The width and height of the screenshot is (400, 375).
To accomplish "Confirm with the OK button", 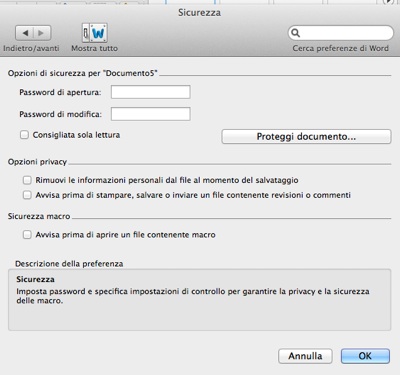I will [x=365, y=356].
